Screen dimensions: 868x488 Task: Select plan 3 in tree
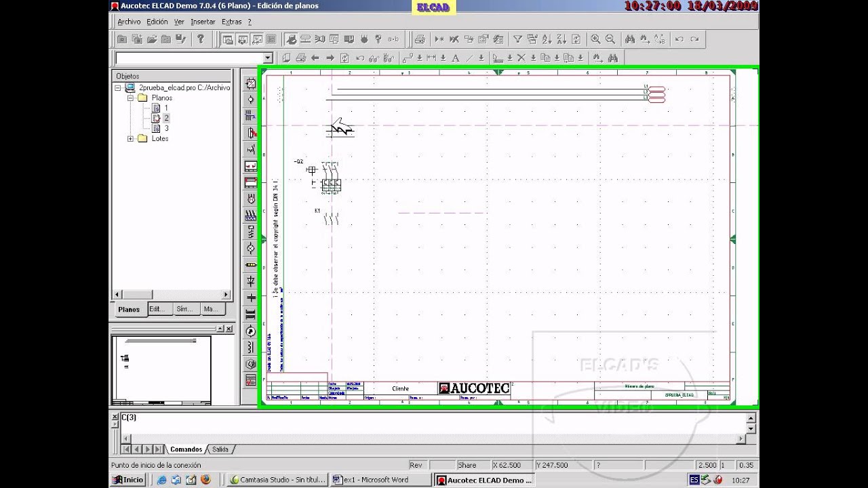[165, 128]
